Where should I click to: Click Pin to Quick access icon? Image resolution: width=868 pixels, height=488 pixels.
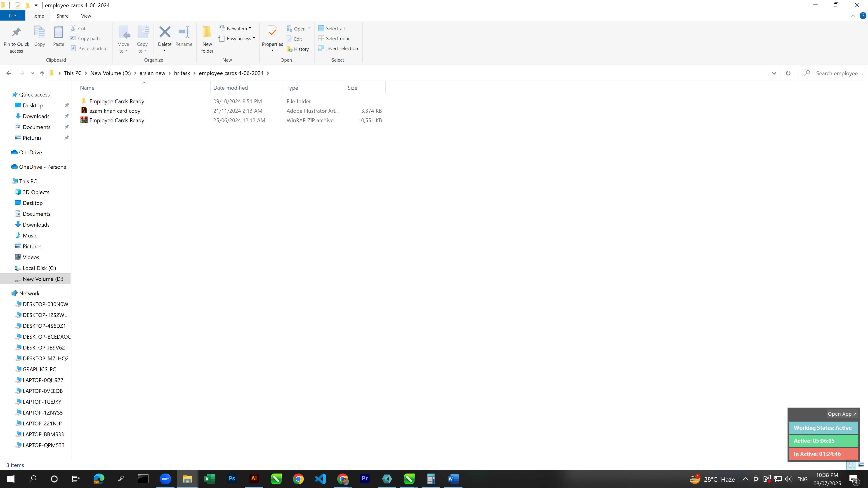[16, 32]
